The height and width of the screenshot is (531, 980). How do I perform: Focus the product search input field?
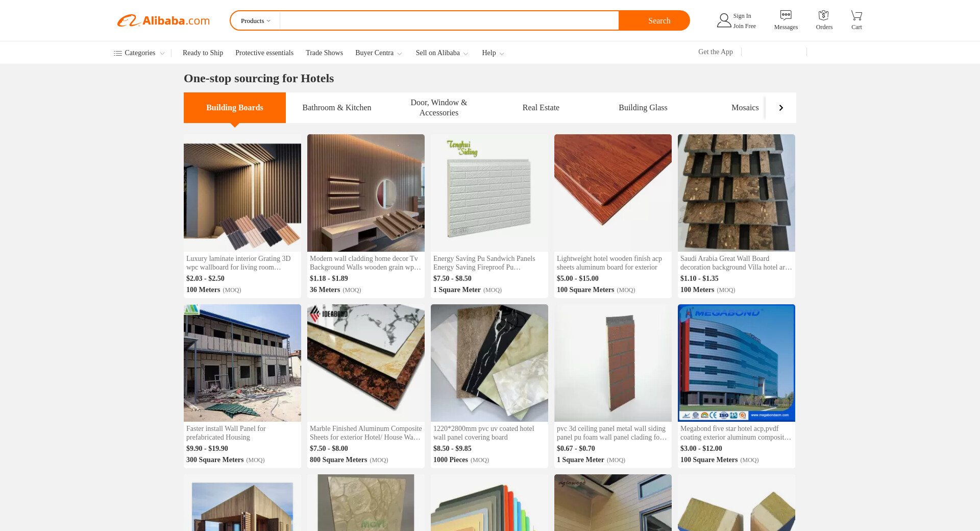(449, 20)
